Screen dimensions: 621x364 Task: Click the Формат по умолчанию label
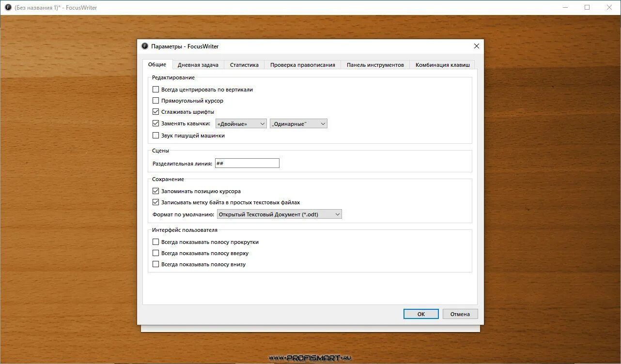click(183, 214)
